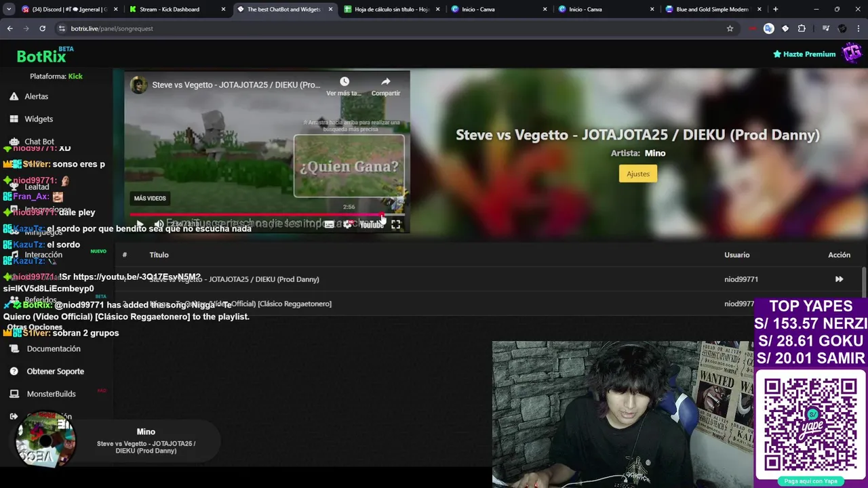The height and width of the screenshot is (488, 868).
Task: Go back in browser
Action: pos(9,28)
